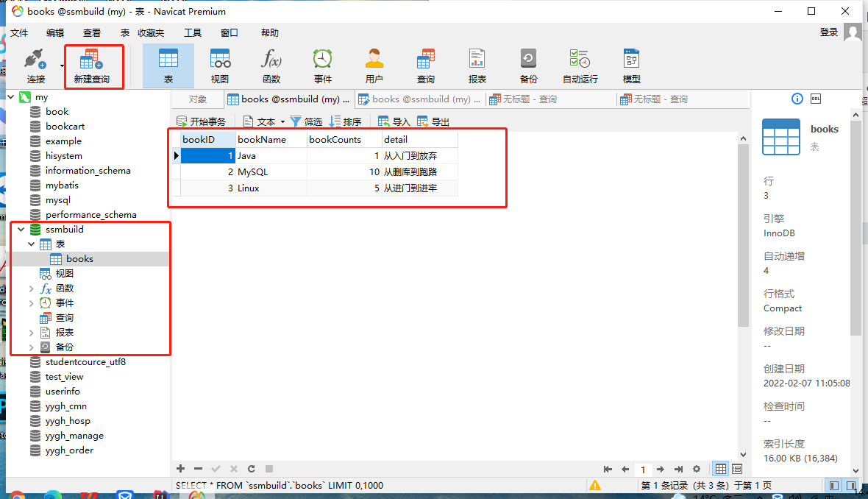This screenshot has width=868, height=499.
Task: Select the books table in tree
Action: pos(79,258)
